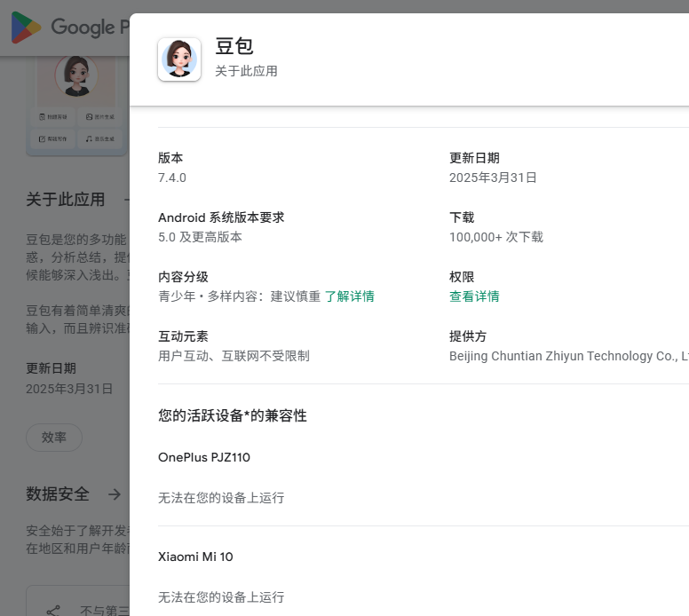Viewport: 689px width, 616px height.
Task: Click the version number 7.4.0
Action: coord(172,178)
